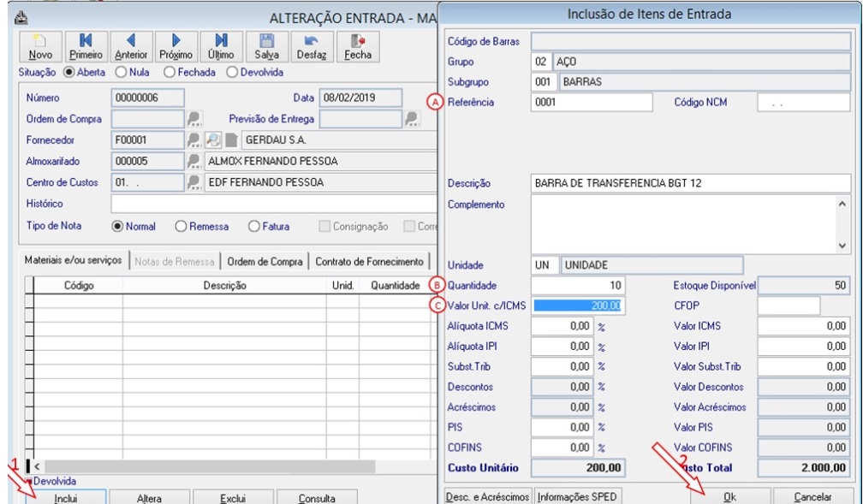Screen dimensions: 863x504
Task: Select Nula situation radio button
Action: (x=121, y=73)
